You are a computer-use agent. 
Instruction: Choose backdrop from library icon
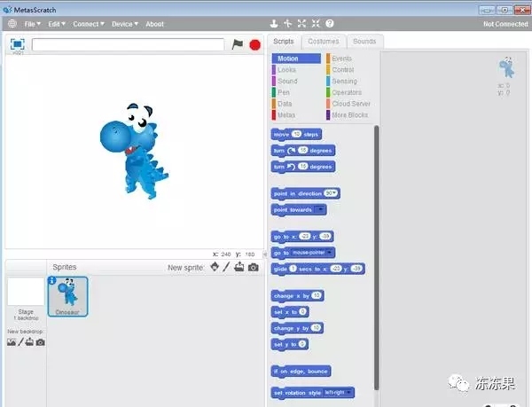[12, 342]
